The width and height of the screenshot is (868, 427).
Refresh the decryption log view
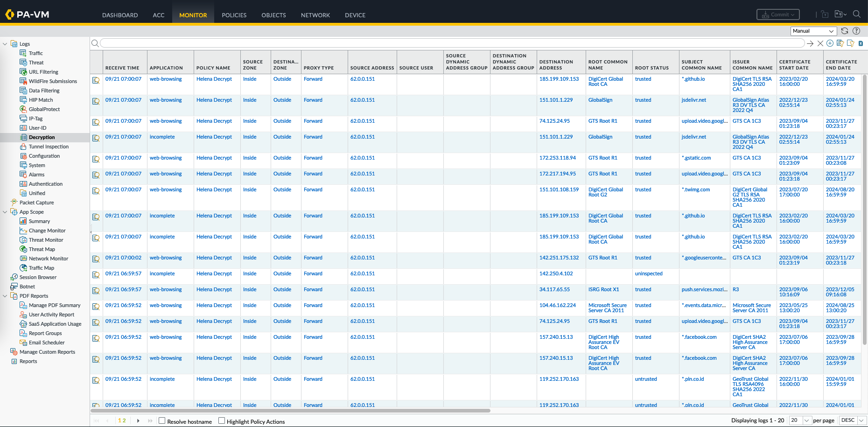[x=845, y=31]
